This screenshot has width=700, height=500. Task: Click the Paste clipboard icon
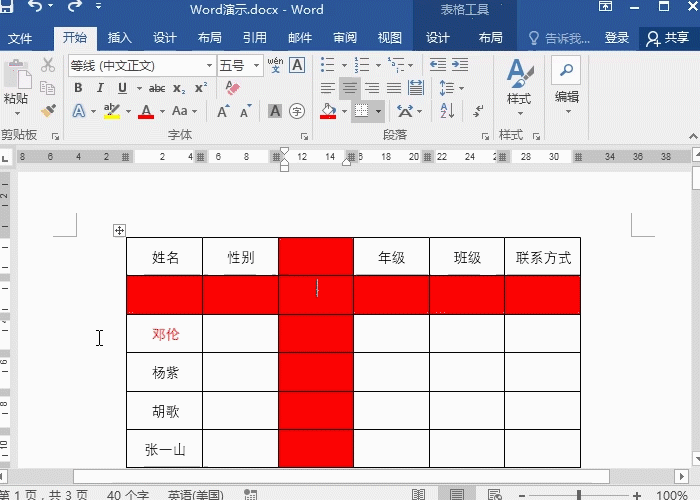17,74
